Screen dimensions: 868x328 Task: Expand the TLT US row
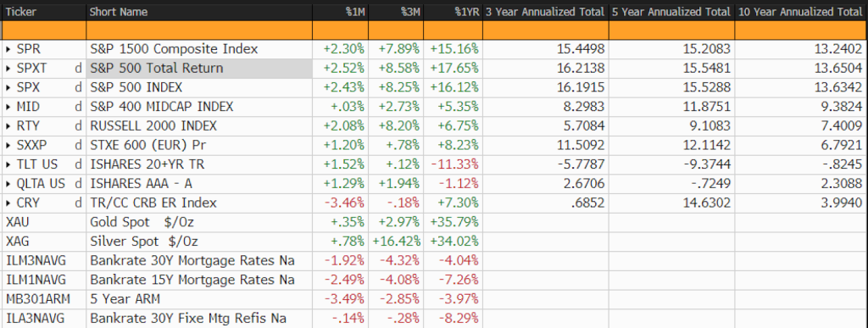pyautogui.click(x=8, y=164)
